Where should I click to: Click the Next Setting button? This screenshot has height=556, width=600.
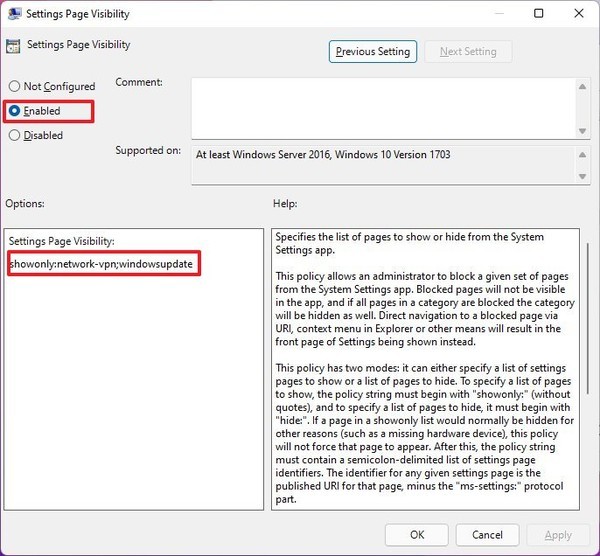click(468, 52)
